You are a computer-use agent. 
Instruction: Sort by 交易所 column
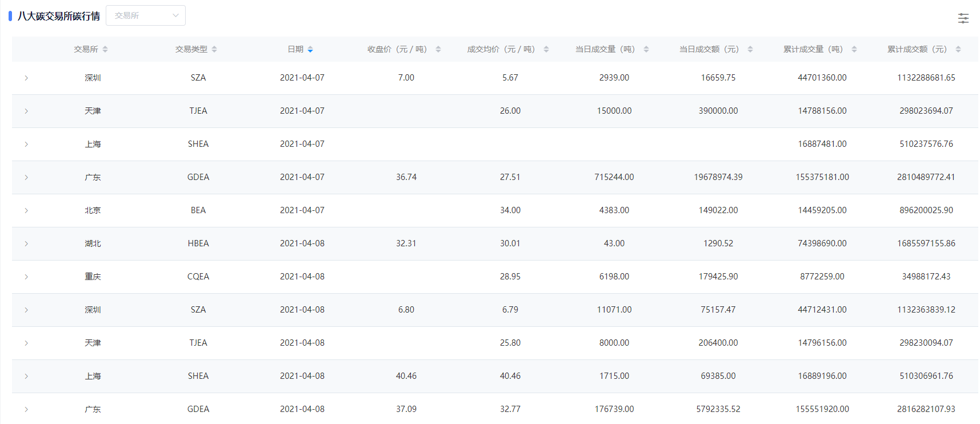(x=105, y=50)
